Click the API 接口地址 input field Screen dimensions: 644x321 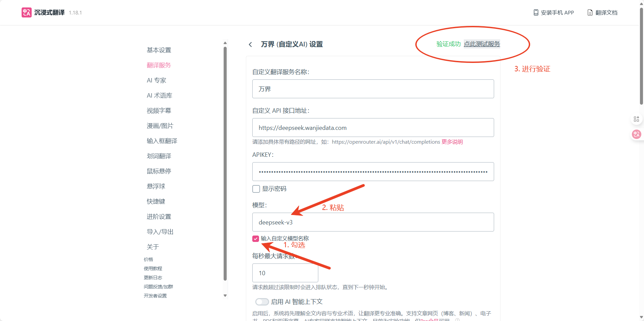(x=373, y=128)
